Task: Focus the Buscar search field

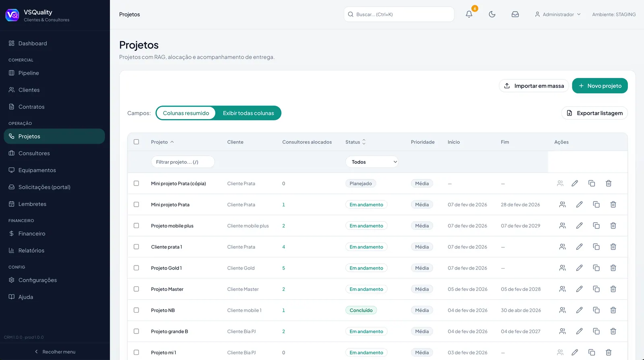Action: 399,14
